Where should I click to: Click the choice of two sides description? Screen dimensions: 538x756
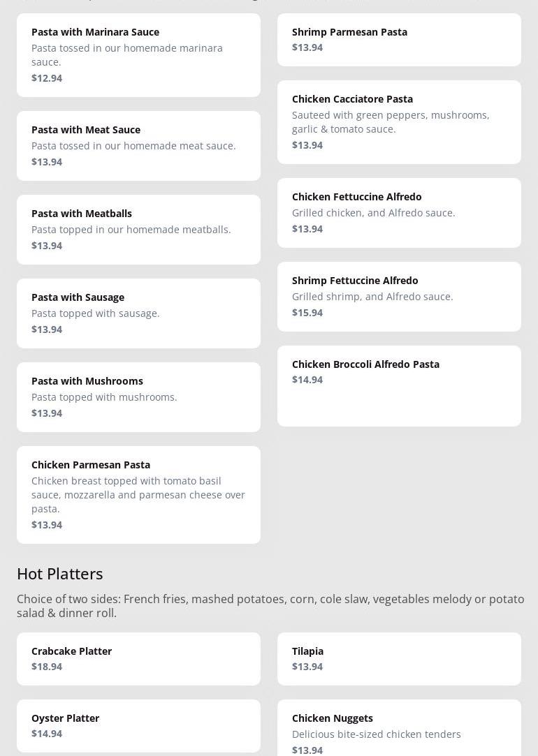click(270, 606)
